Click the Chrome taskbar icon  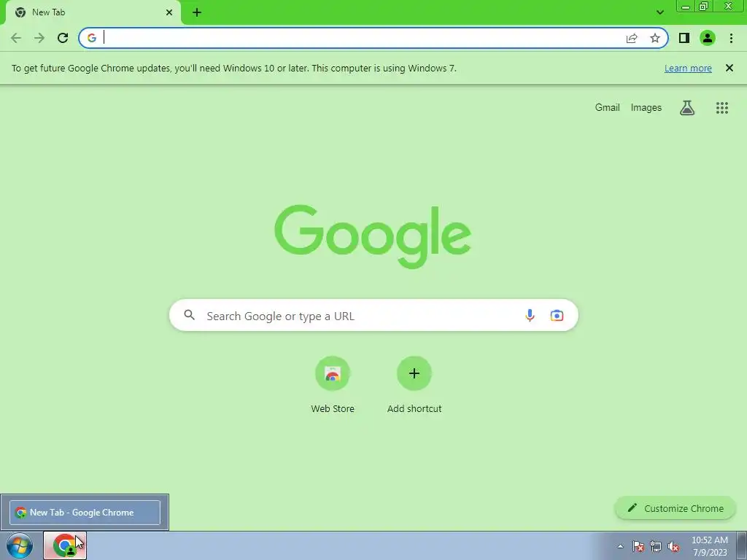65,545
